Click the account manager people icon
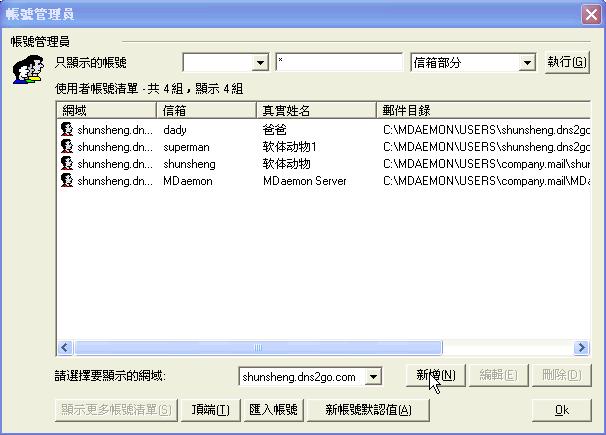 pos(27,71)
